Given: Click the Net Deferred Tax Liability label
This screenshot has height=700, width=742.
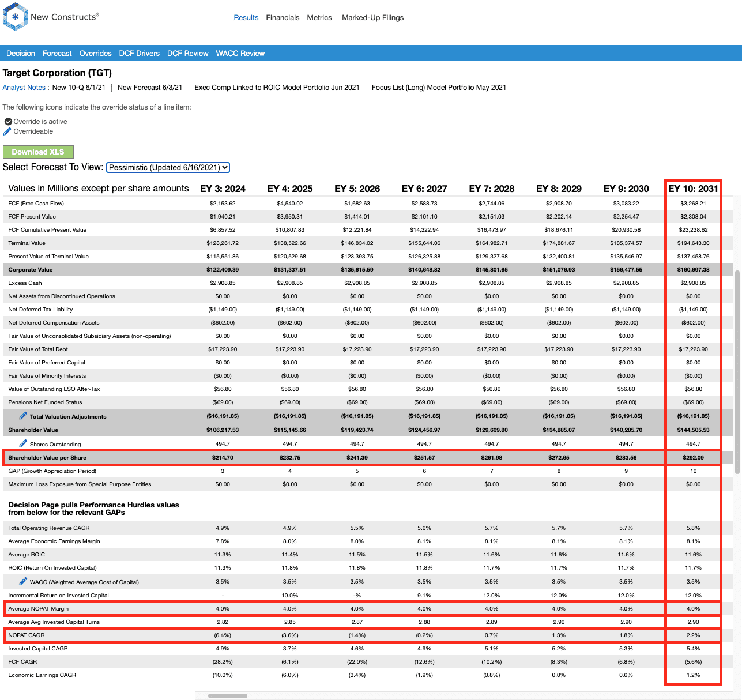Looking at the screenshot, I should click(40, 310).
